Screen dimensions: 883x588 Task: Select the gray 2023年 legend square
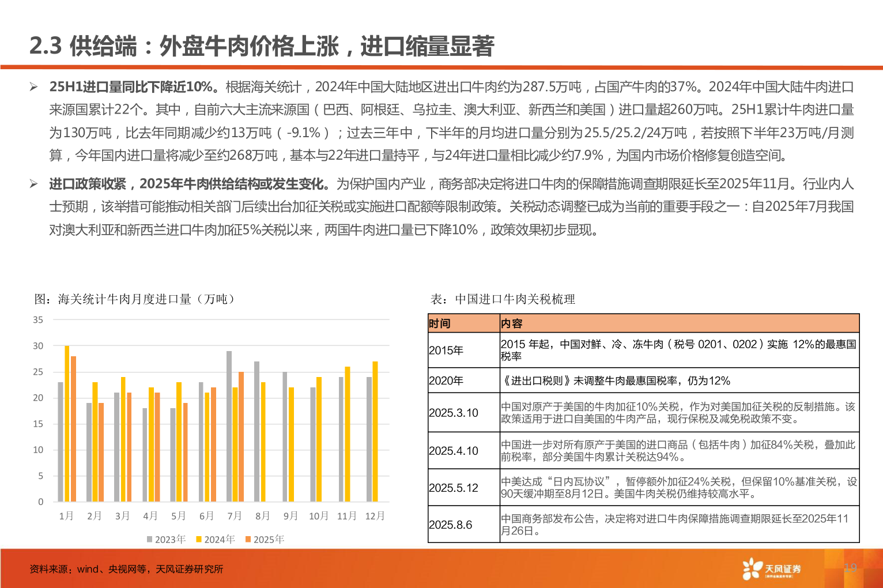coord(149,539)
